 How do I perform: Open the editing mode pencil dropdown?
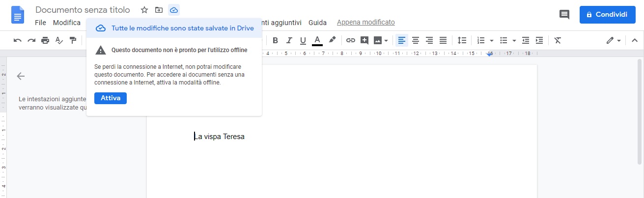coord(614,40)
